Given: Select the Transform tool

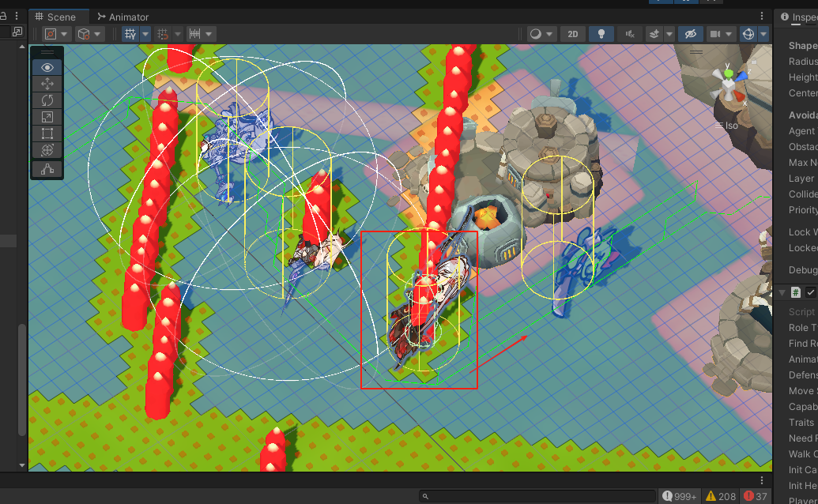Looking at the screenshot, I should coord(47,151).
